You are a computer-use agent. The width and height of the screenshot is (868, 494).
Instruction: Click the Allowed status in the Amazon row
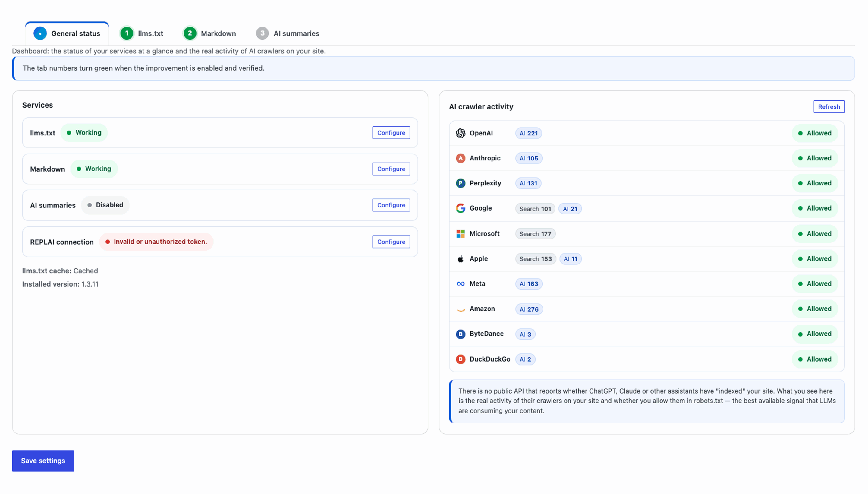pyautogui.click(x=815, y=309)
